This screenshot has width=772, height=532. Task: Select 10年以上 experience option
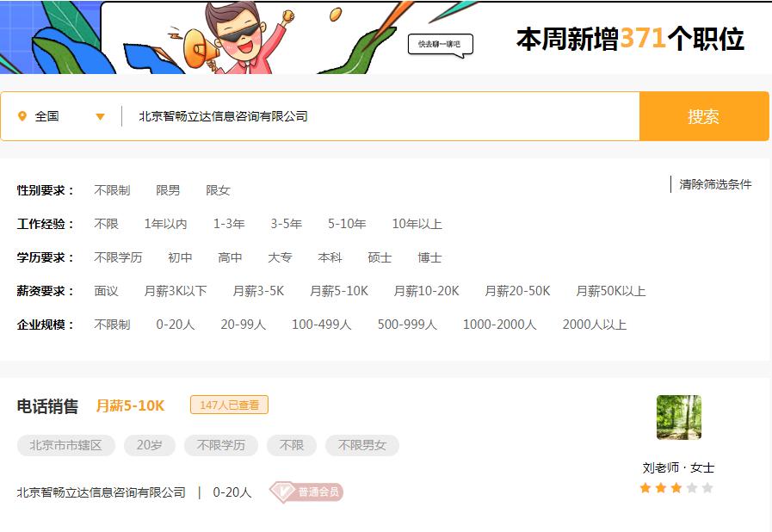tap(417, 223)
